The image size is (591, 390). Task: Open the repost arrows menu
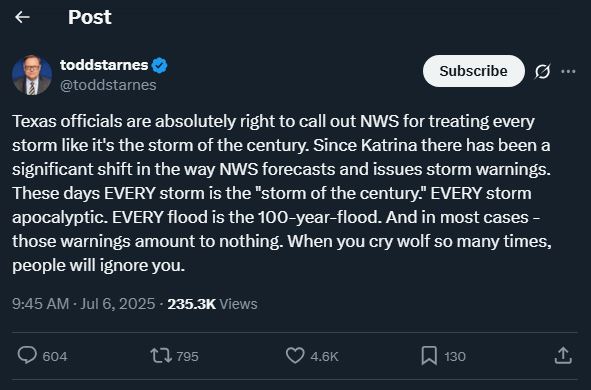pos(161,355)
